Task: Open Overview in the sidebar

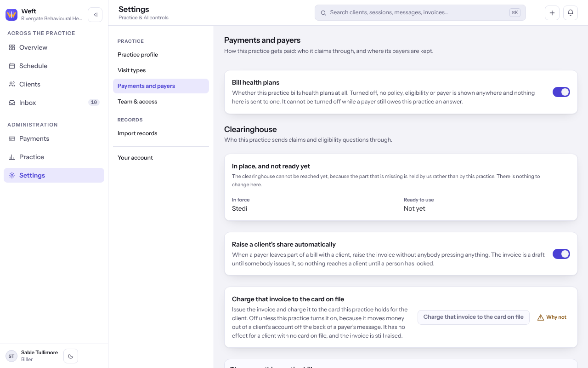Action: pos(54,47)
